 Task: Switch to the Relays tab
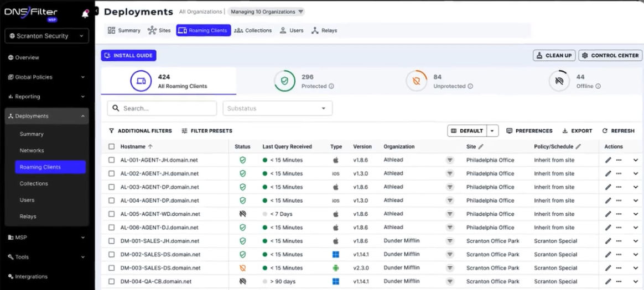324,30
